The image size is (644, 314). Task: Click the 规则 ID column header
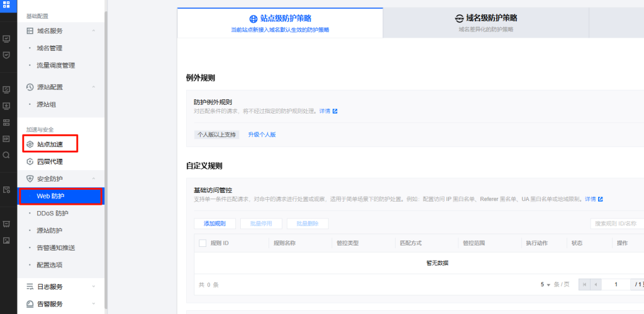219,243
